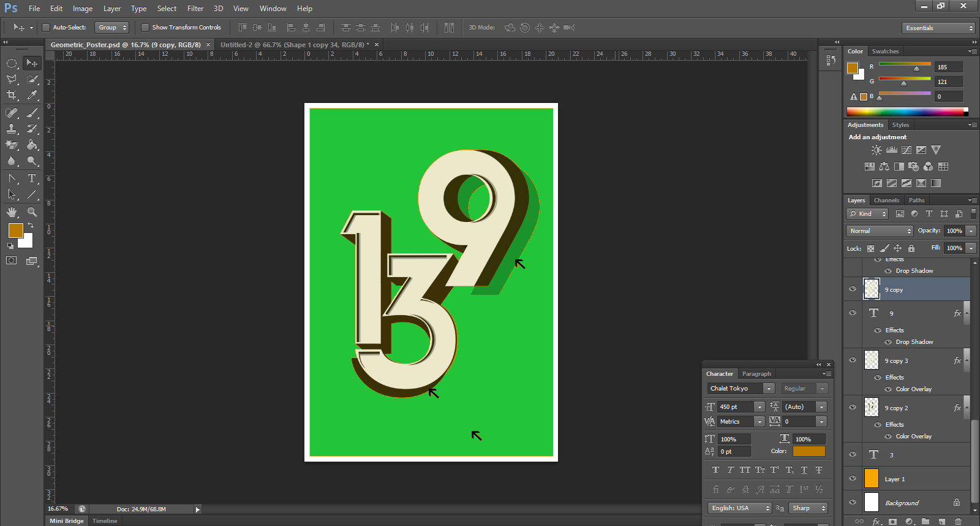Select the Horizontal Type tool
Screen dimensions: 980x526
point(32,178)
